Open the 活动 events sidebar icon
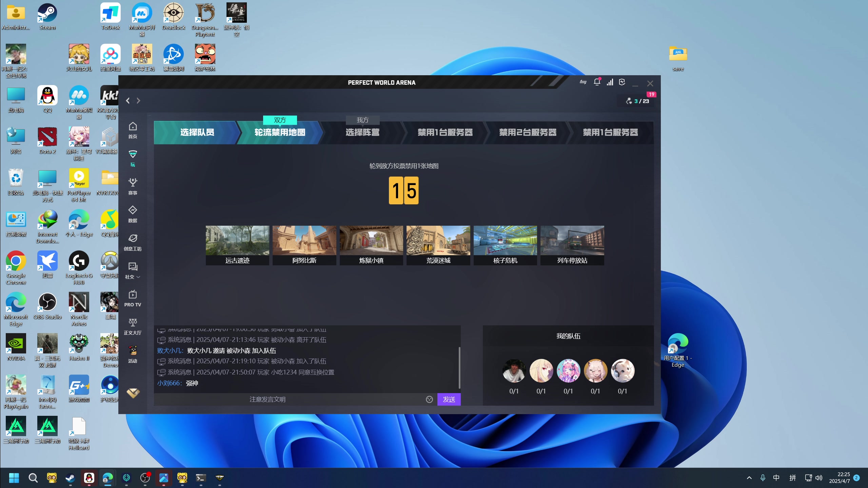This screenshot has height=488, width=868. click(x=133, y=354)
